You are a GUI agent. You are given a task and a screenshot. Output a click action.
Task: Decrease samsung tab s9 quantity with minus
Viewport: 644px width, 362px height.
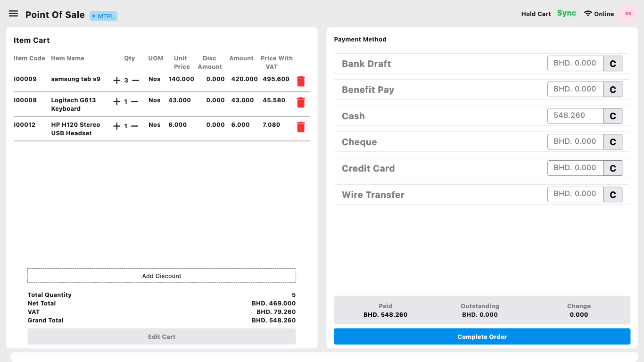[136, 80]
